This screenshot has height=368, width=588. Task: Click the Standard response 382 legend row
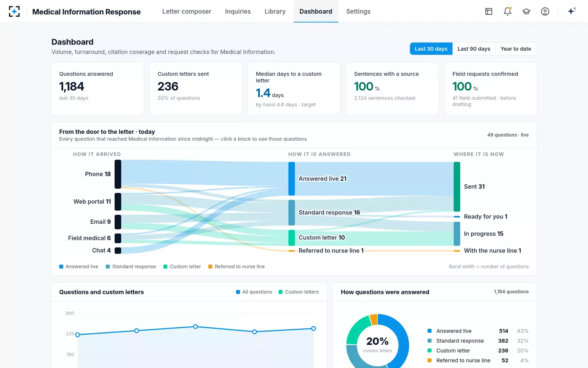(478, 341)
